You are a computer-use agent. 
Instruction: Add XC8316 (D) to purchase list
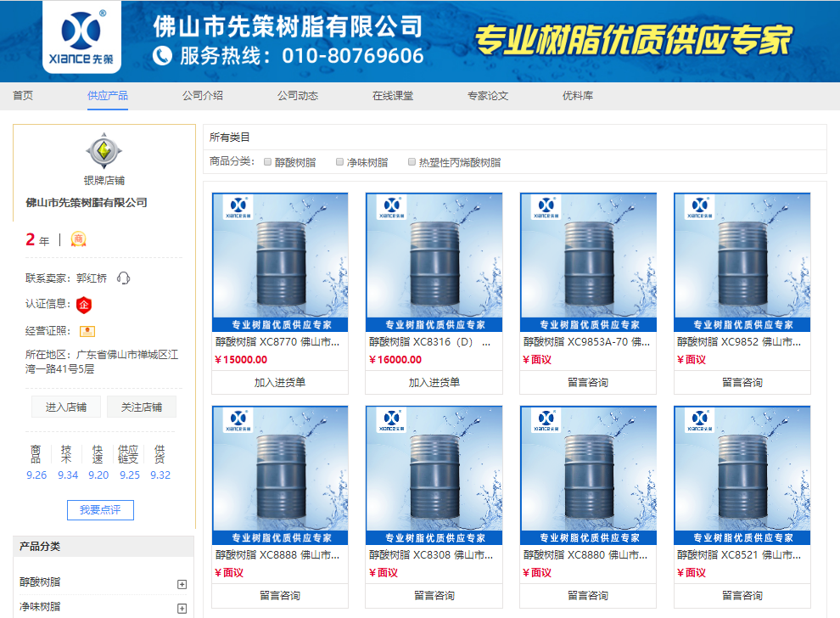point(434,382)
